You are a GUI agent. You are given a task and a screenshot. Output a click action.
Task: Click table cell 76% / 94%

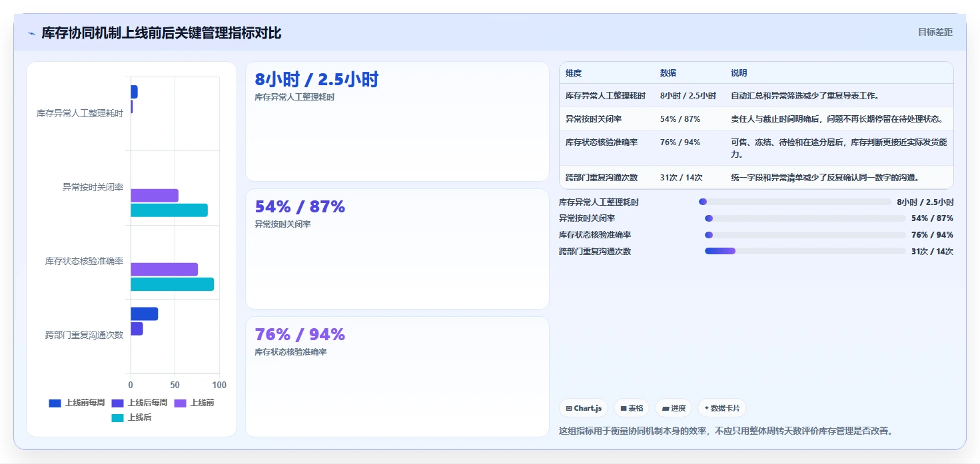(680, 142)
